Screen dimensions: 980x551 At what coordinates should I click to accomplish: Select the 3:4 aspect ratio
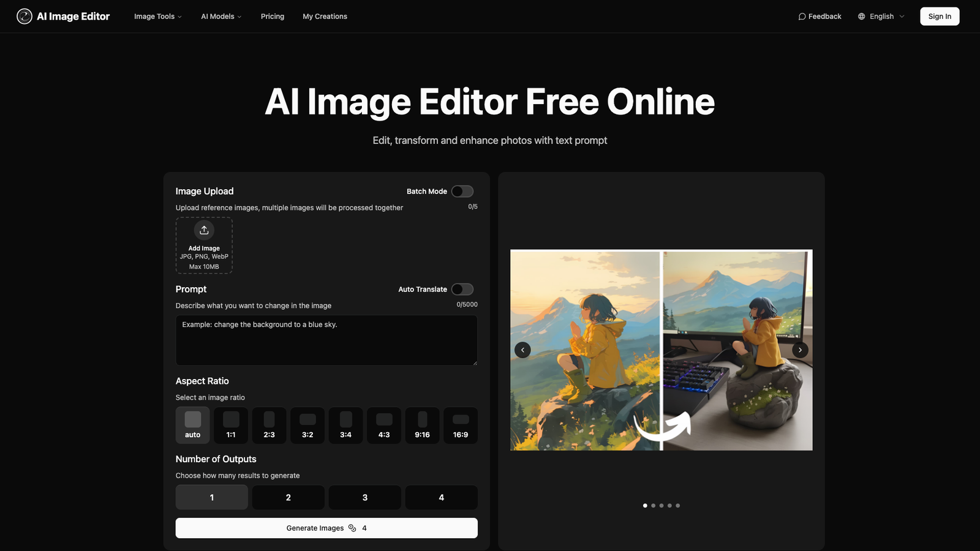[x=346, y=425]
